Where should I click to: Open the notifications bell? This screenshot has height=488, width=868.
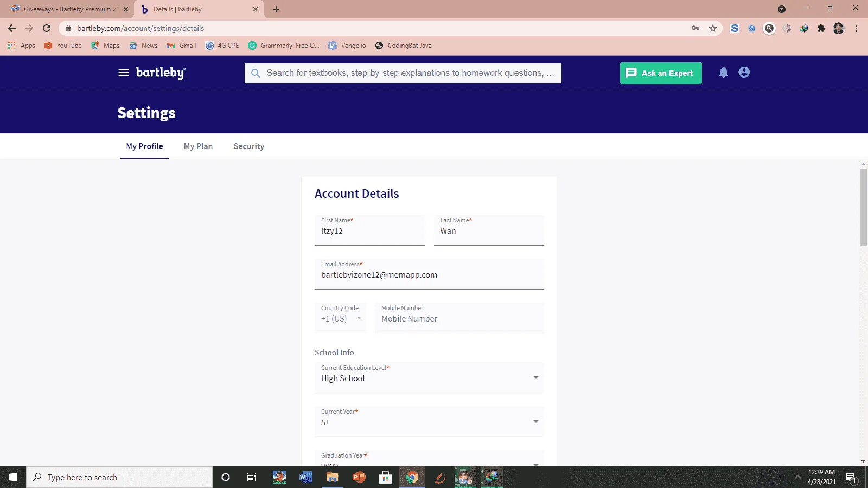pos(723,72)
